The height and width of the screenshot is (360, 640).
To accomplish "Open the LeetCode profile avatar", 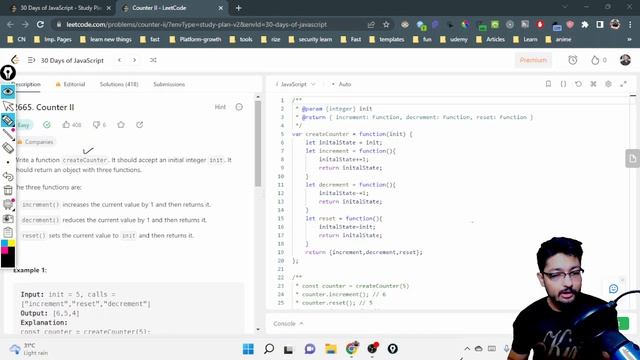I will [x=625, y=60].
